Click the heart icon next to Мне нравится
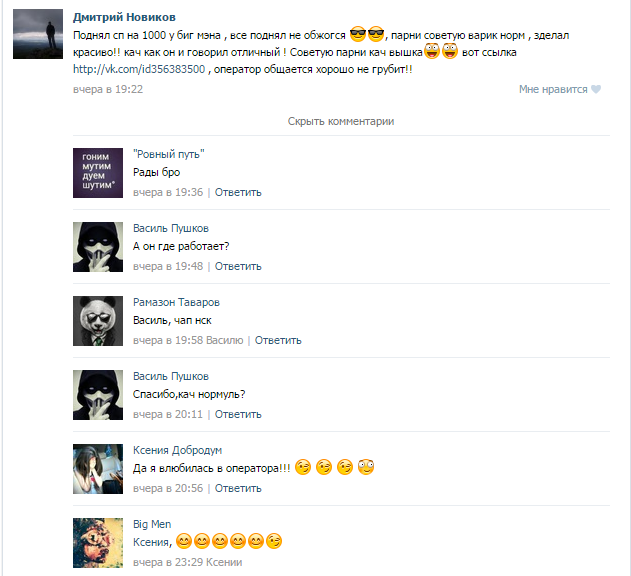Screen dimensions: 631x576 [x=596, y=89]
